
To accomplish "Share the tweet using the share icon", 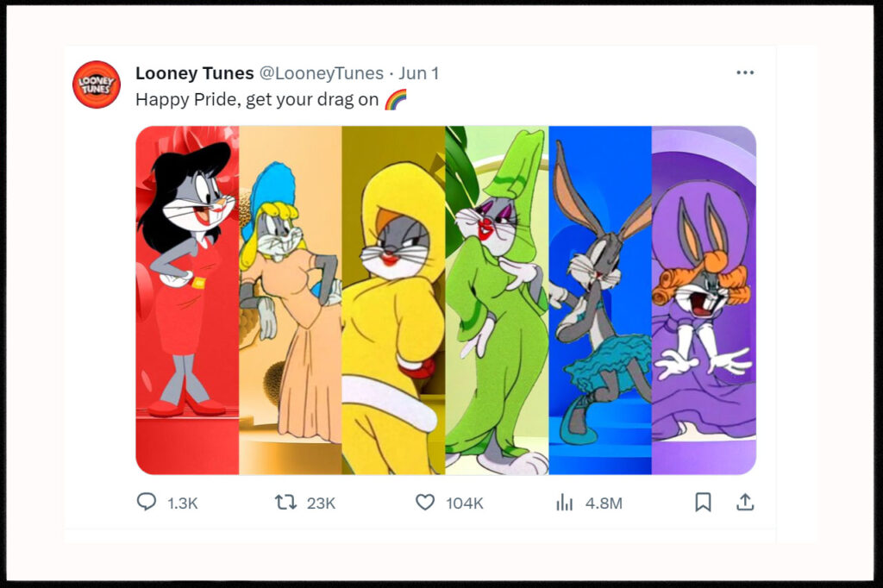I will point(745,500).
